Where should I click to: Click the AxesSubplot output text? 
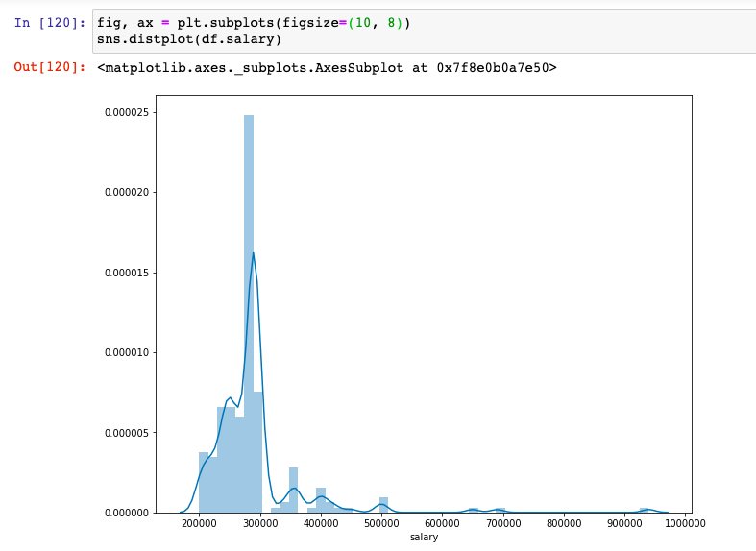327,67
